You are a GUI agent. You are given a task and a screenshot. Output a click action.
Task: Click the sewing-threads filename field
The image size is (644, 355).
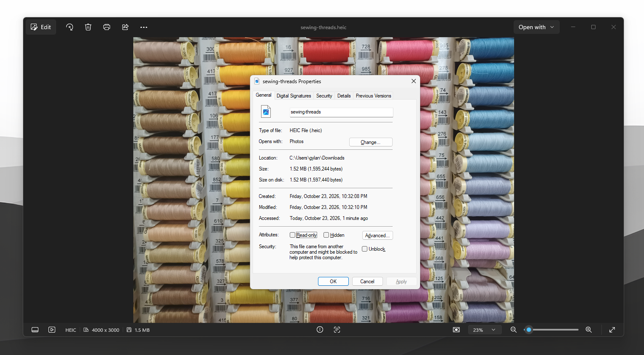click(x=341, y=112)
